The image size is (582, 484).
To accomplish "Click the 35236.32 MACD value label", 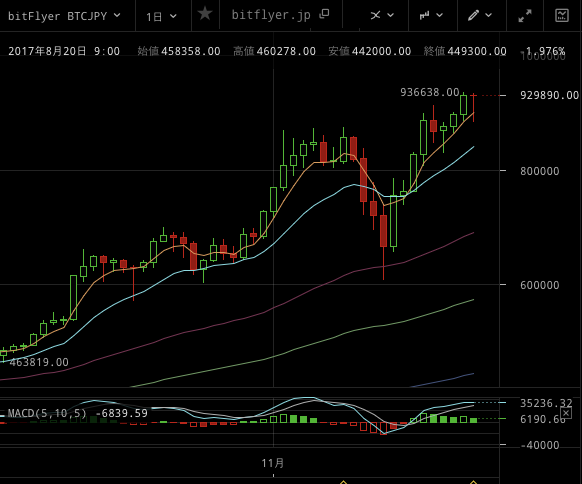I will point(546,403).
